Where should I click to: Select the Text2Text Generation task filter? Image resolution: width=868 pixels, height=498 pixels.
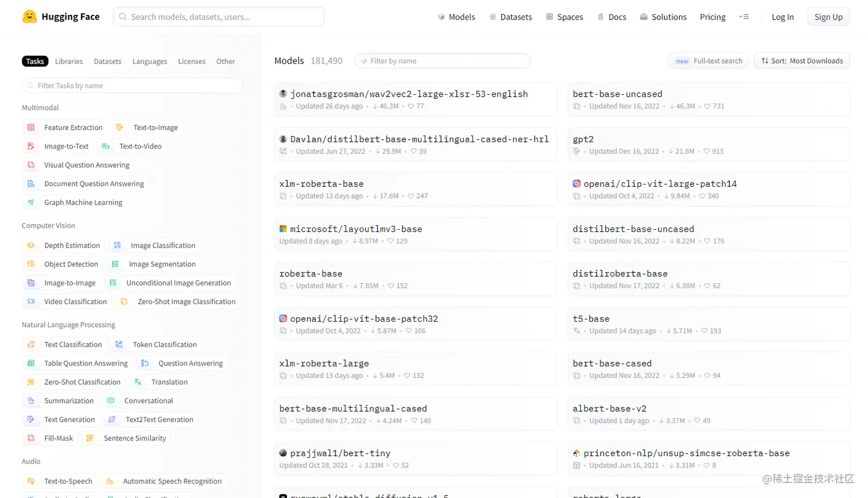(x=150, y=419)
